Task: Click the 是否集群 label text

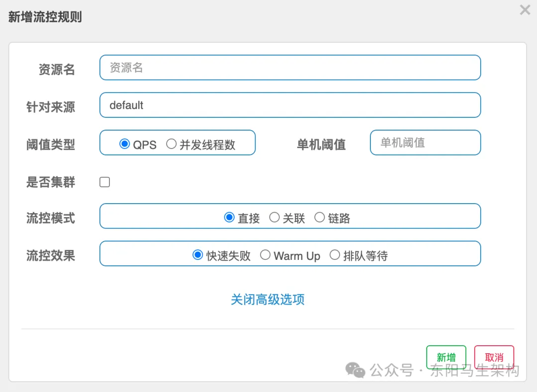Action: click(x=51, y=182)
